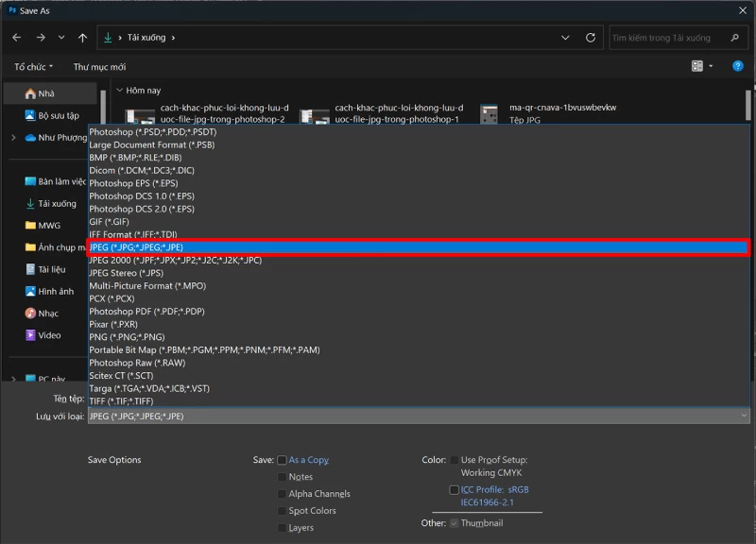Toggle the Thumbnail checkbox
Image resolution: width=756 pixels, height=544 pixels.
click(454, 523)
